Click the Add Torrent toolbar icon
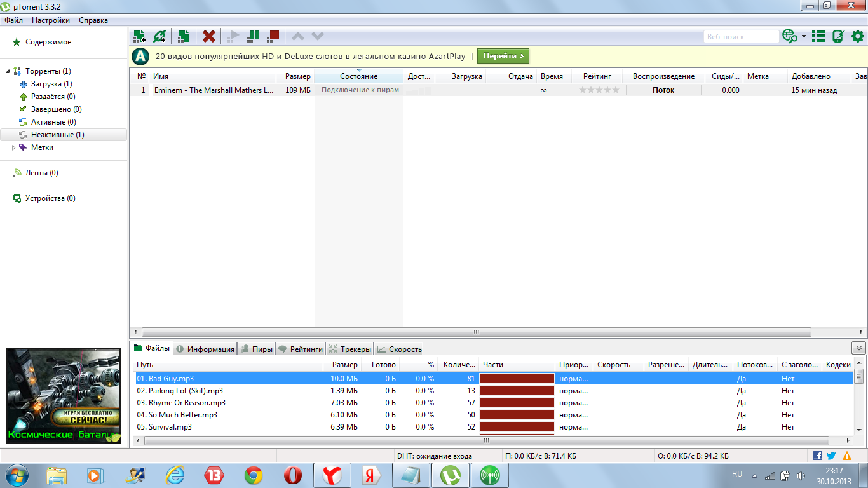 tap(139, 36)
